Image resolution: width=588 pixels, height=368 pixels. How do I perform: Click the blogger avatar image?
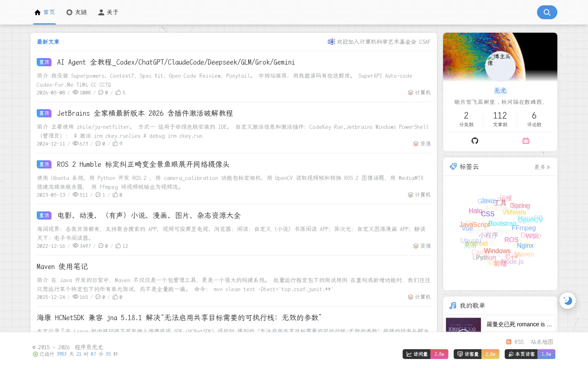click(x=500, y=66)
